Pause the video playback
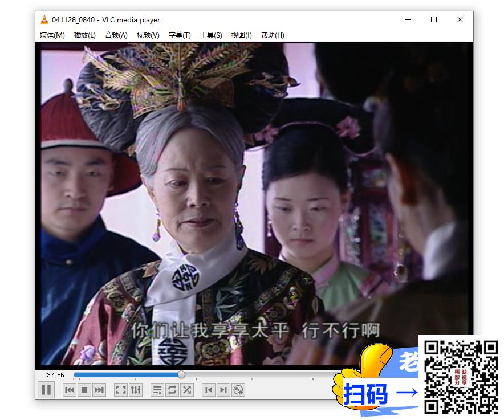 coord(46,390)
